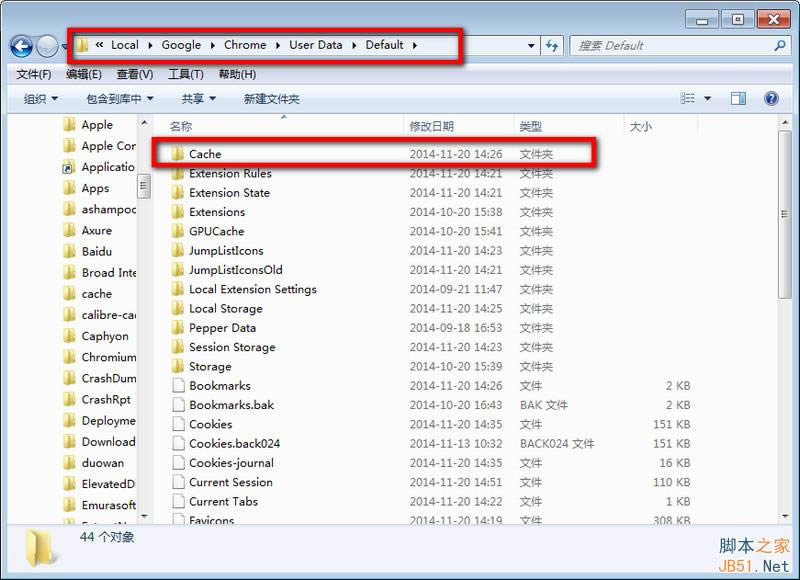This screenshot has width=800, height=580.
Task: Click the search Default input field
Action: (670, 46)
